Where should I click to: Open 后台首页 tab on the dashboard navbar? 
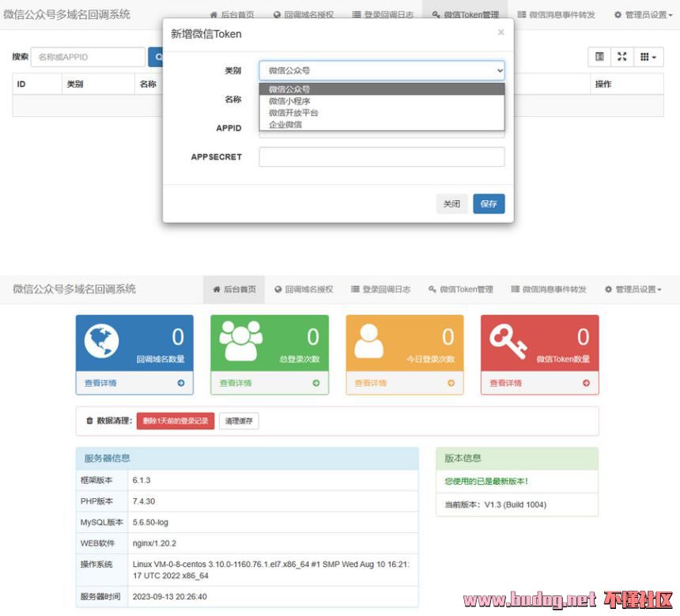coord(234,289)
